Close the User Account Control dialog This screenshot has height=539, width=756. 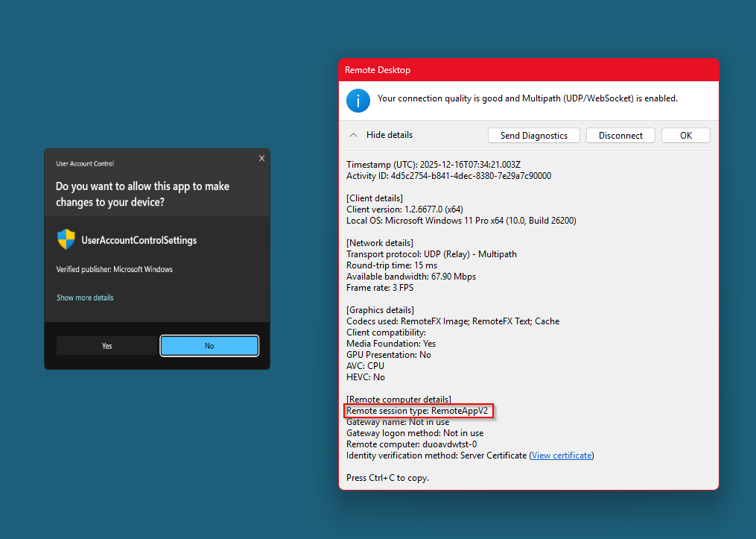pos(261,158)
